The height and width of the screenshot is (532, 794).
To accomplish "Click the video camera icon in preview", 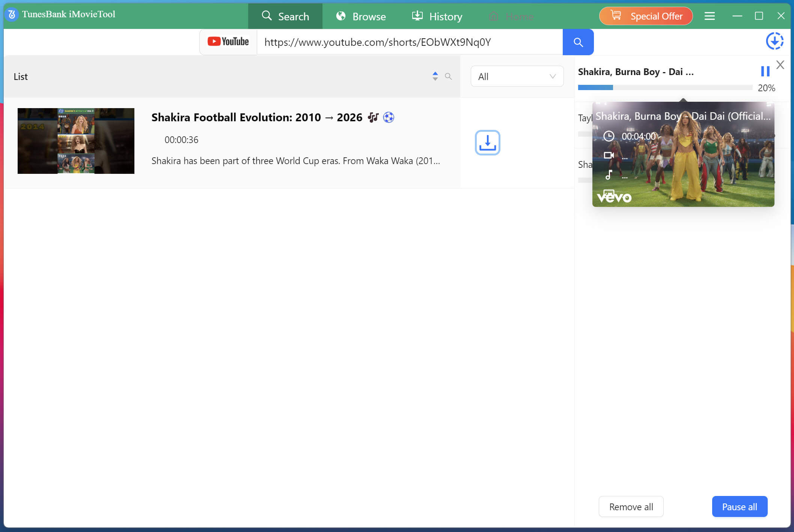I will click(609, 155).
